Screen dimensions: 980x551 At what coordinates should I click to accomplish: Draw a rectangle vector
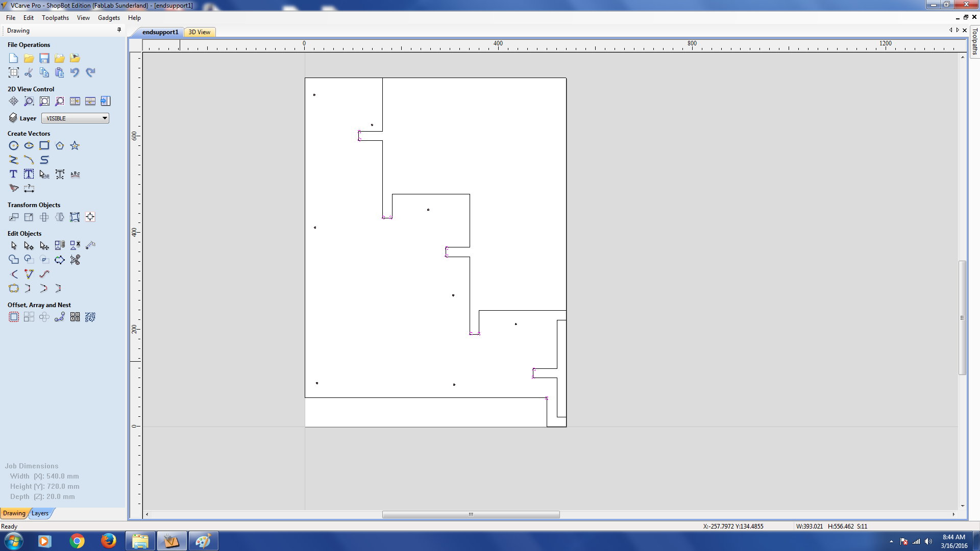44,145
